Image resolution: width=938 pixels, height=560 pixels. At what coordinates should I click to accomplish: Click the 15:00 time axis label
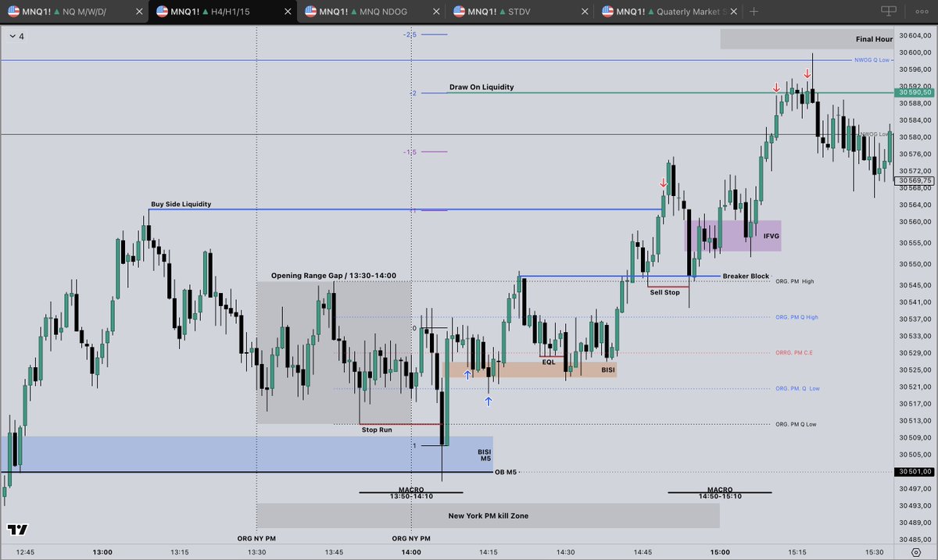coord(720,552)
